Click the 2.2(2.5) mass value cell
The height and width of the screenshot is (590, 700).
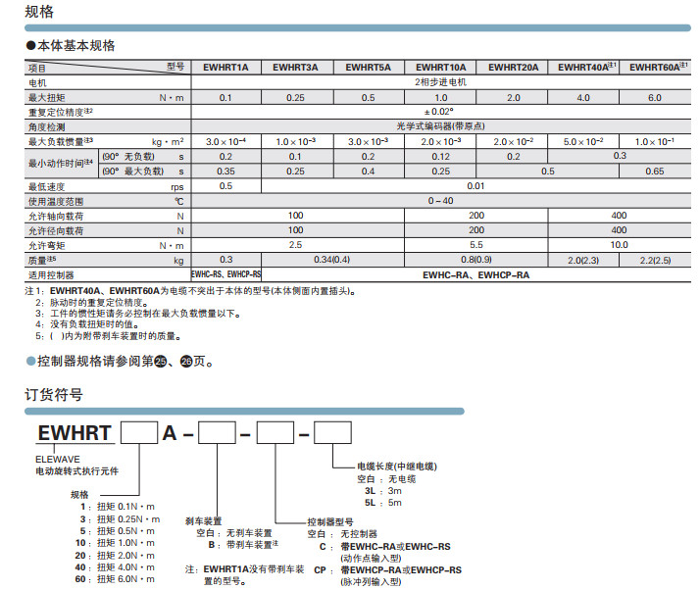pos(655,261)
